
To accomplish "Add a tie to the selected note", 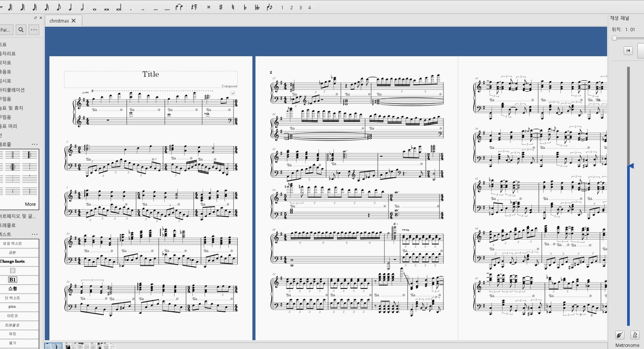I will tap(179, 7).
